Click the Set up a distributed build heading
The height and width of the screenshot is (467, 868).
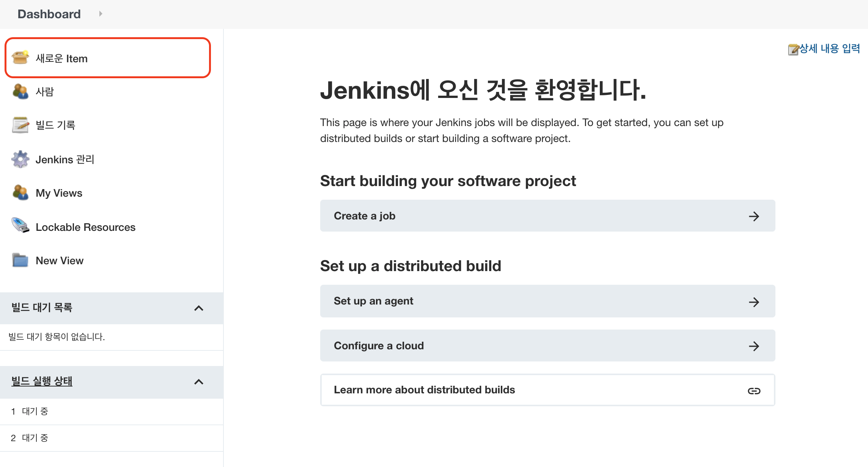[x=410, y=266]
